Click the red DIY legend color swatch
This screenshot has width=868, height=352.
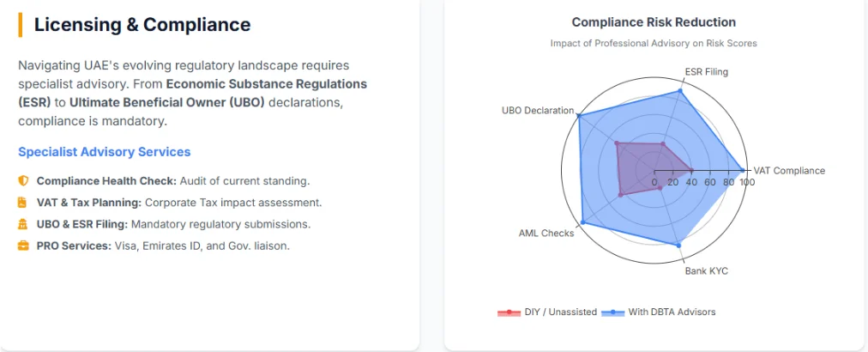(x=509, y=312)
